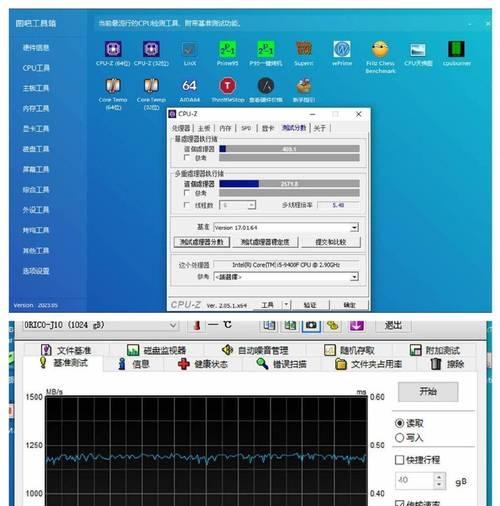Open the 擦除 tab in HD Tune
This screenshot has width=500, height=506.
(x=447, y=364)
